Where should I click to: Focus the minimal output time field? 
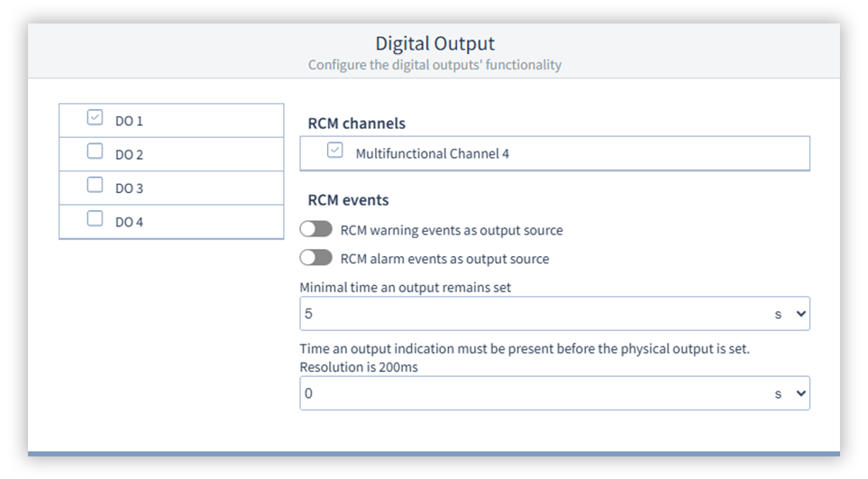point(532,314)
